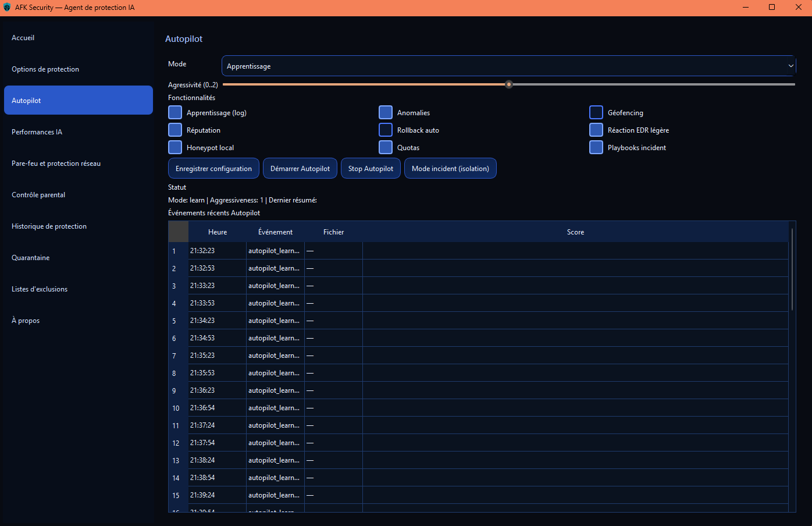Go to the Quarantaine page
This screenshot has height=526, width=812.
(31, 258)
